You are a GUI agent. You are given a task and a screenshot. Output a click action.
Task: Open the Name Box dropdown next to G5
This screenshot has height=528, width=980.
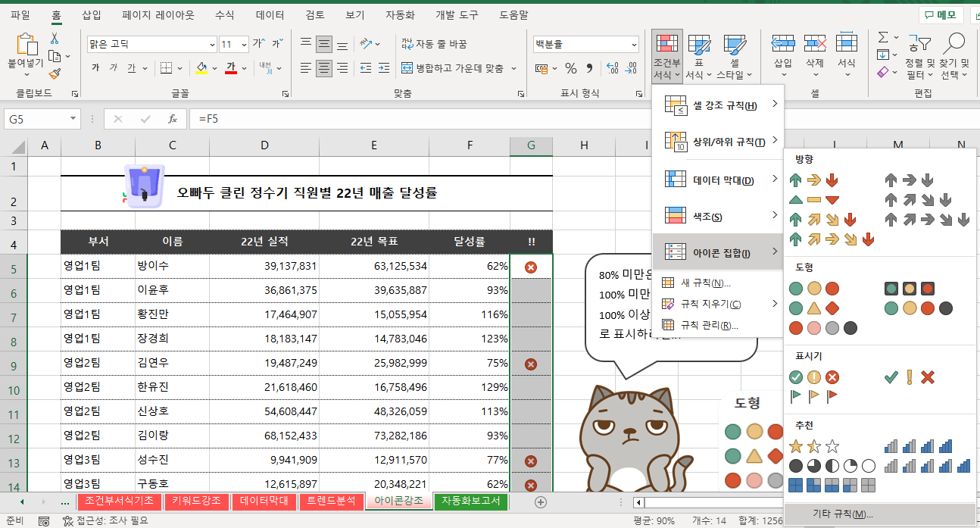[x=73, y=119]
